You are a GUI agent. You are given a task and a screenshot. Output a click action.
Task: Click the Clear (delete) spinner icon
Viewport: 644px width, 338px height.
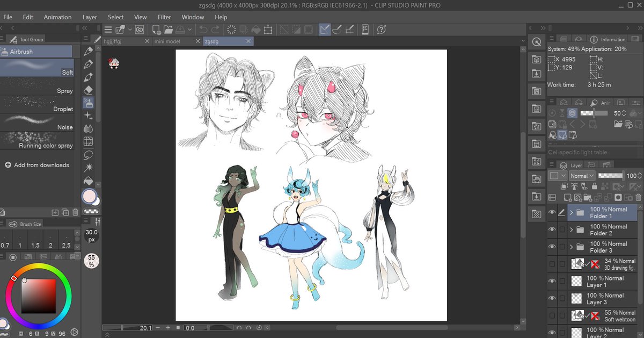click(x=232, y=30)
